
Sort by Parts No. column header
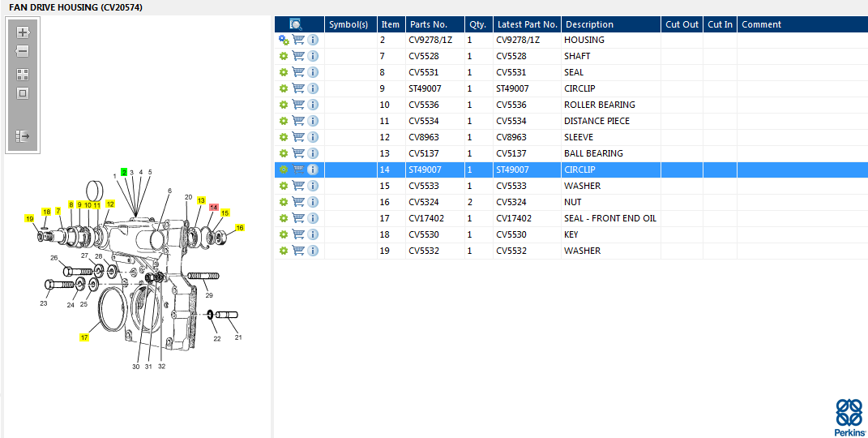click(x=435, y=24)
